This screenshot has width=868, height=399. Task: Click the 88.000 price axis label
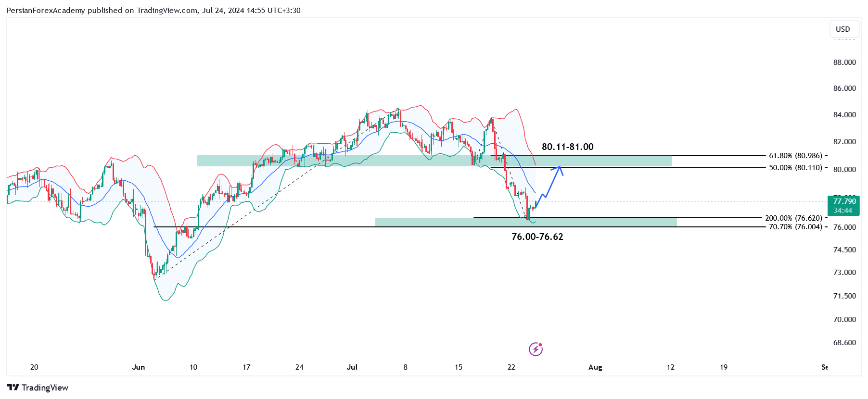point(844,62)
